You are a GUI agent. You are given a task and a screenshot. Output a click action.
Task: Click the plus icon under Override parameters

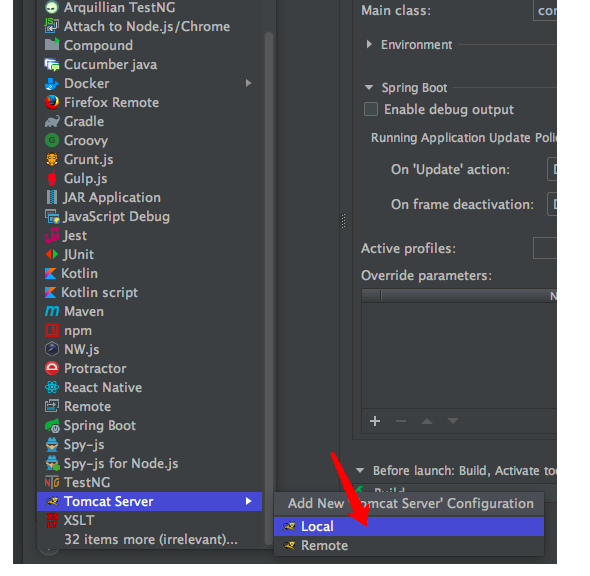(x=375, y=421)
